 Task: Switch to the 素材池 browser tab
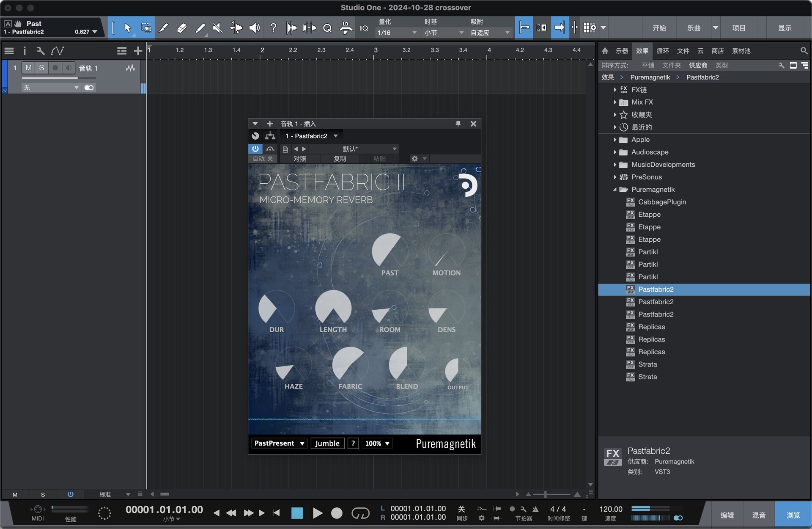point(741,51)
